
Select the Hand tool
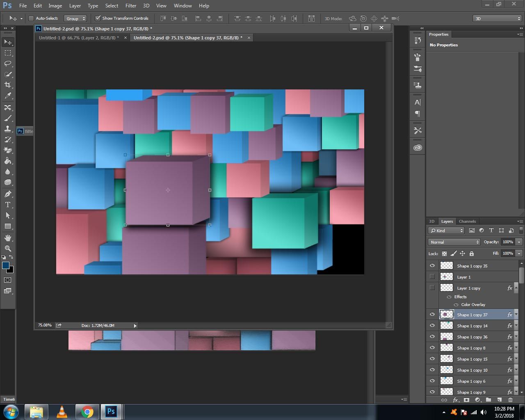click(x=8, y=238)
